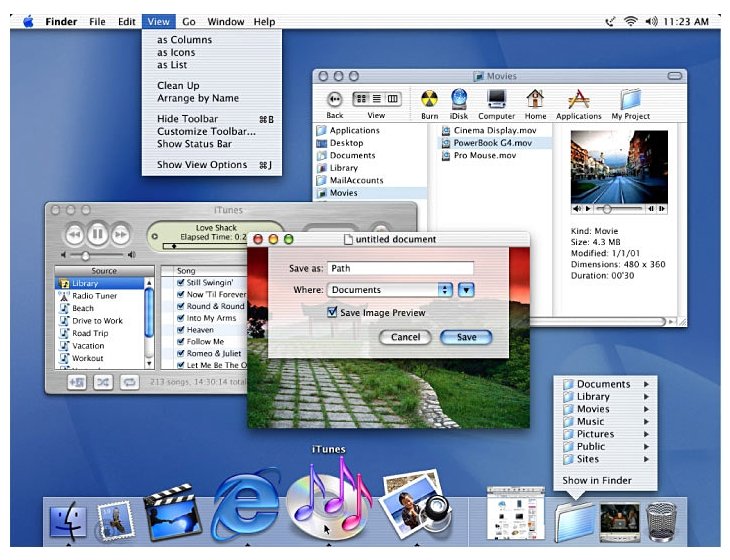The width and height of the screenshot is (730, 560).
Task: Open the Where Documents popup menu
Action: coord(390,290)
